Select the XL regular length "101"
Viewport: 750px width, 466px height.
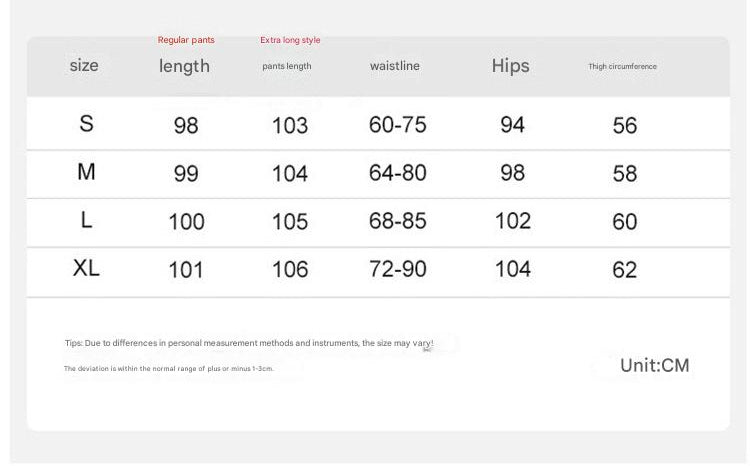(186, 270)
